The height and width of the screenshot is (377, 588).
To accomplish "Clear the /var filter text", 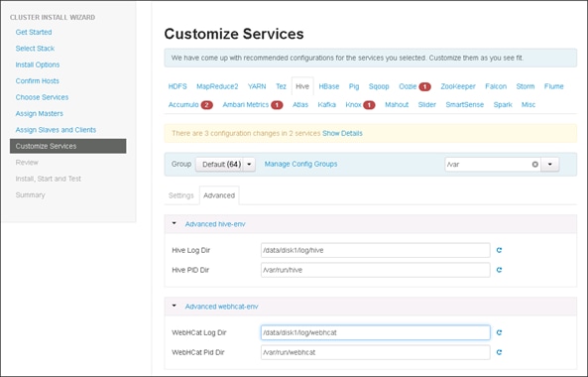I will click(535, 165).
